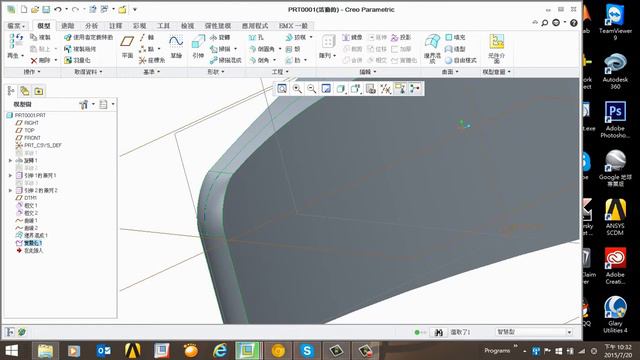Screen dimensions: 640x360
Task: Toggle Annotation Display in graphics toolbar
Action: pyautogui.click(x=400, y=89)
